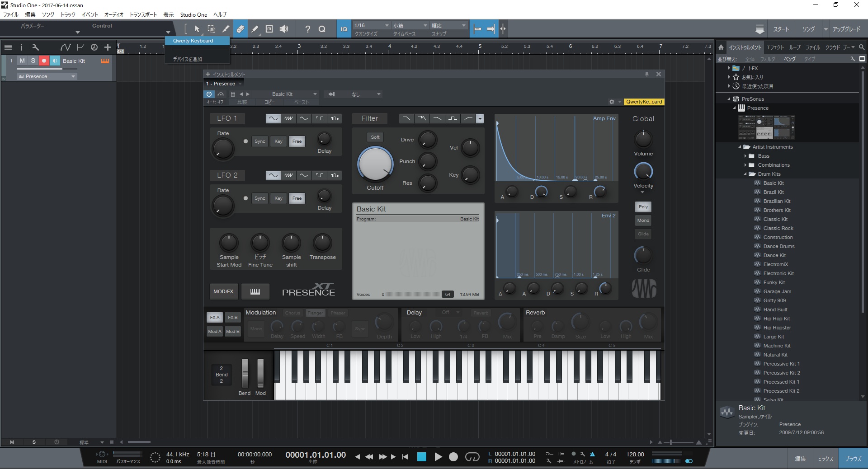Select the range tool in the toolbar
This screenshot has height=469, width=868.
click(211, 29)
